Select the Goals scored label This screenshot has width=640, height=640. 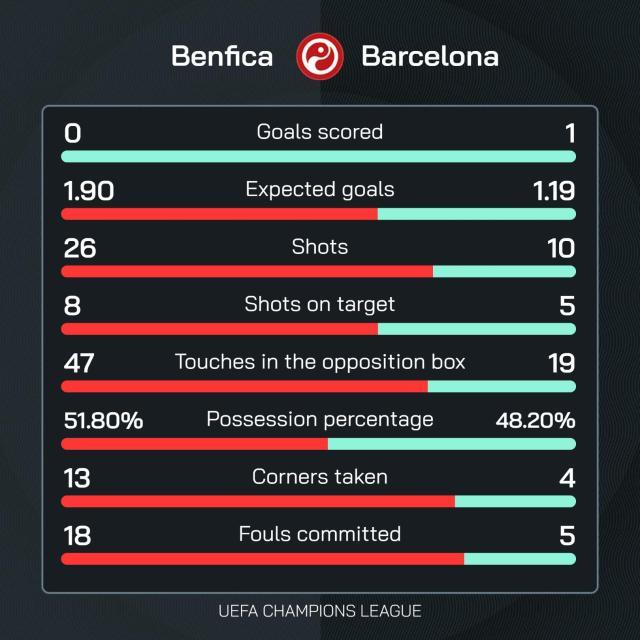320,132
